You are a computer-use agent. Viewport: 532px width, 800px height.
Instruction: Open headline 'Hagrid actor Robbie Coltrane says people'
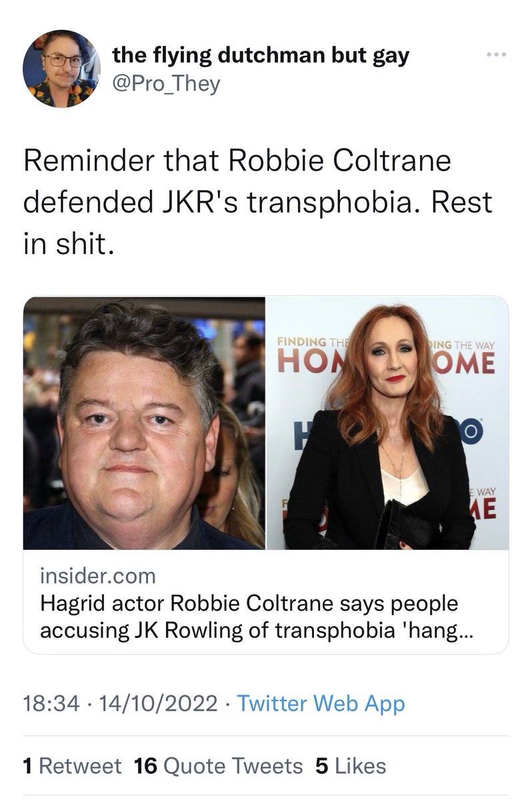coord(249,603)
